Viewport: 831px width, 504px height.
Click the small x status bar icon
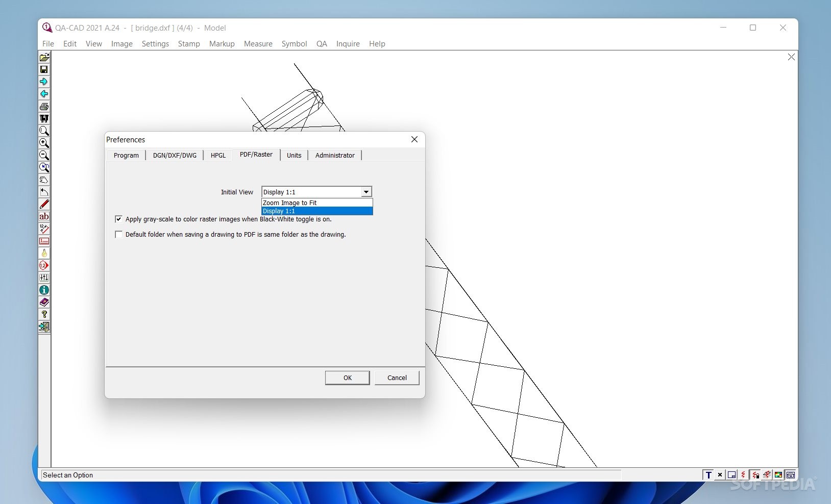click(x=720, y=475)
